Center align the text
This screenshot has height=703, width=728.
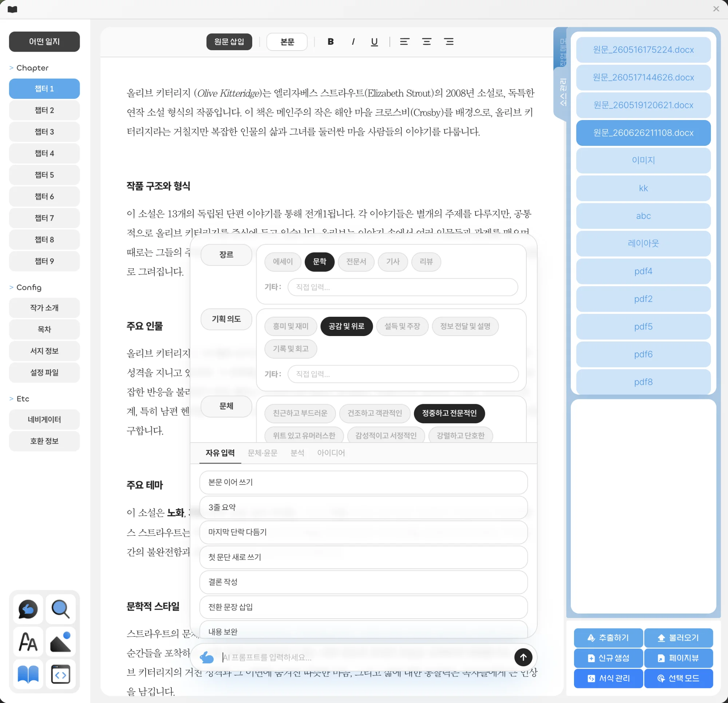(426, 41)
